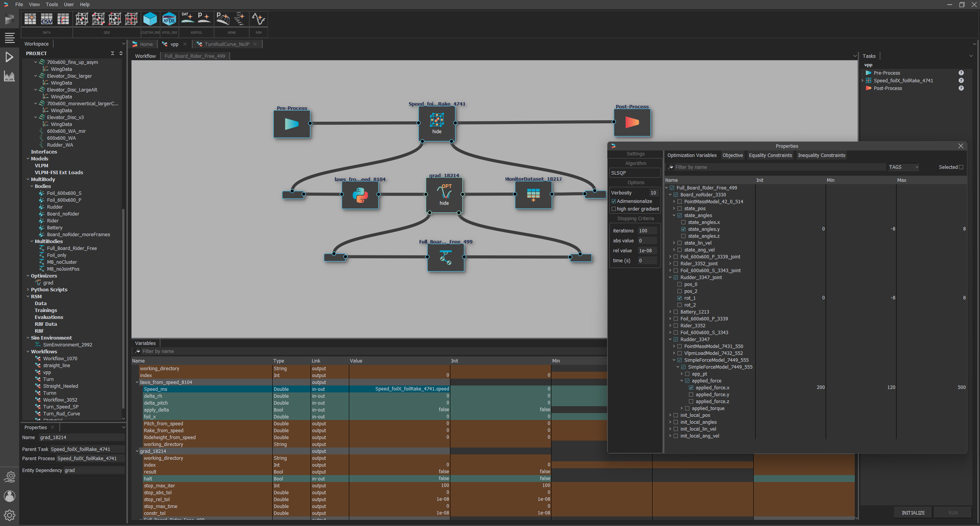Switch to the Equality Constraints tab
This screenshot has height=526, width=980.
click(770, 155)
